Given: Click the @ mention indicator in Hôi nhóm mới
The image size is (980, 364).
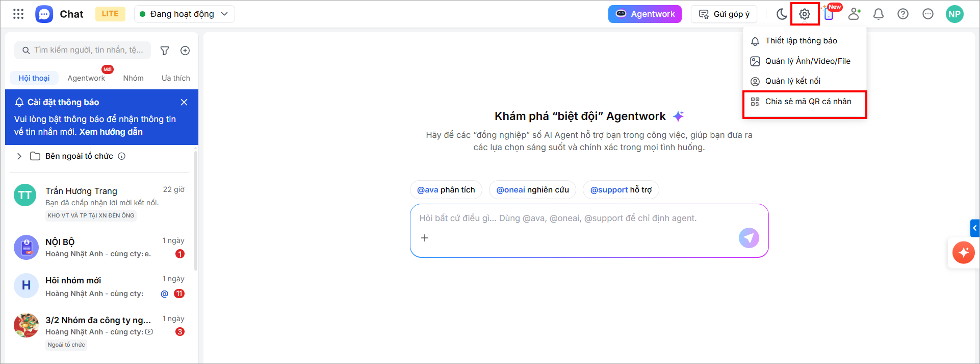Looking at the screenshot, I should 165,294.
